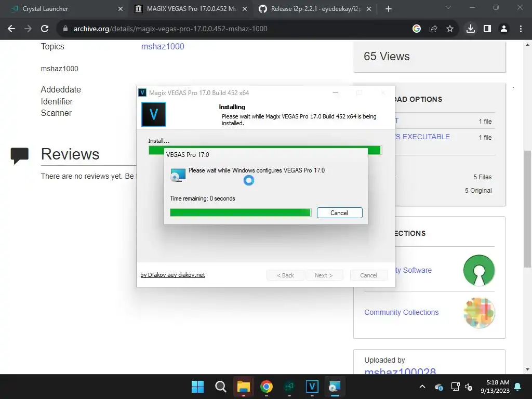The width and height of the screenshot is (532, 399).
Task: Open the Google icon in address bar
Action: click(417, 29)
